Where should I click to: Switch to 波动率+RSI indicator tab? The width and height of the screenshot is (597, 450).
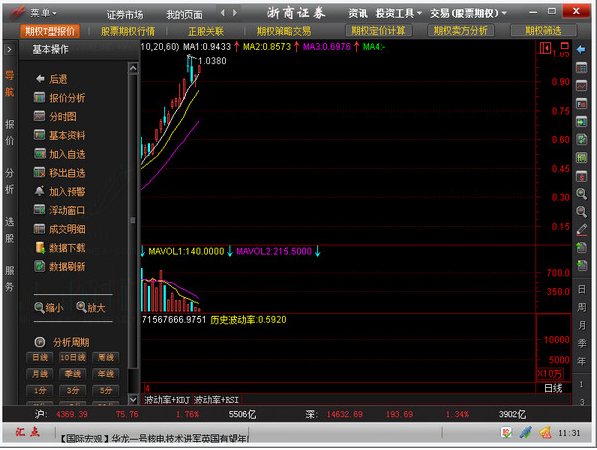(x=216, y=400)
